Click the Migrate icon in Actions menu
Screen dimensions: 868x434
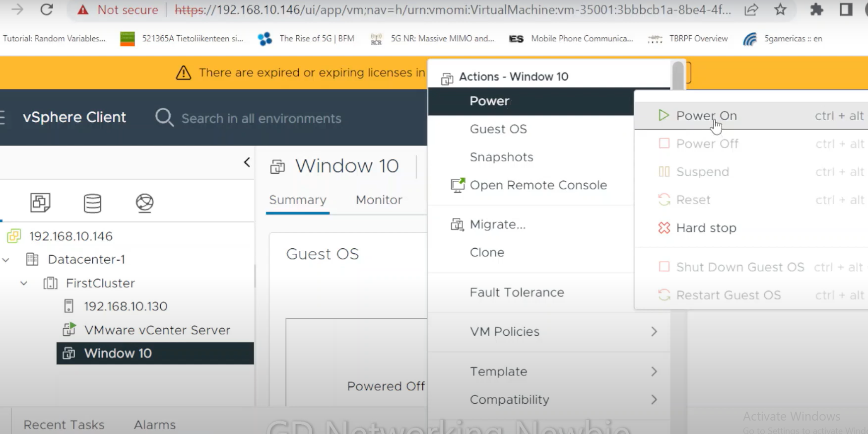pos(457,224)
